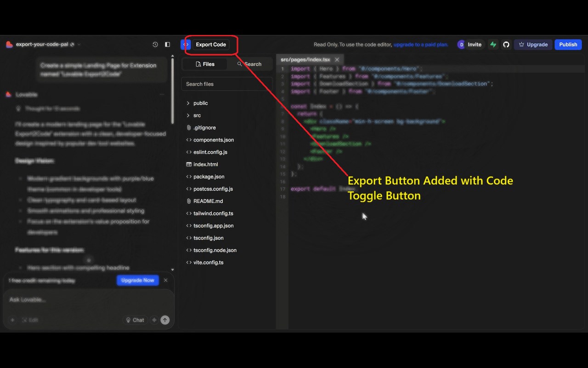The image size is (588, 368).
Task: Click the Lovable heart logo
Action: pyautogui.click(x=9, y=45)
